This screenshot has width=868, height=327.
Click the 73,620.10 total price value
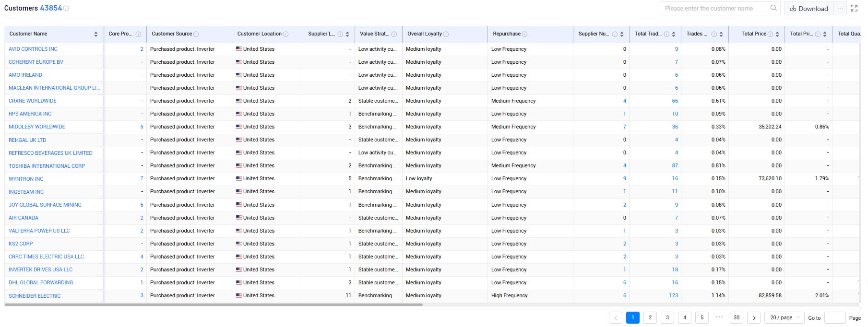[770, 178]
